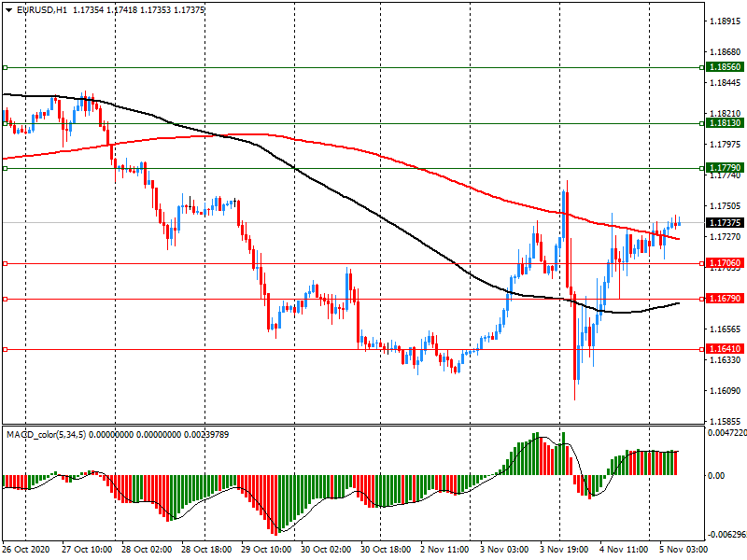The height and width of the screenshot is (560, 747).
Task: Open the EURUSD,H1 chart dropdown triangle
Action: click(9, 10)
